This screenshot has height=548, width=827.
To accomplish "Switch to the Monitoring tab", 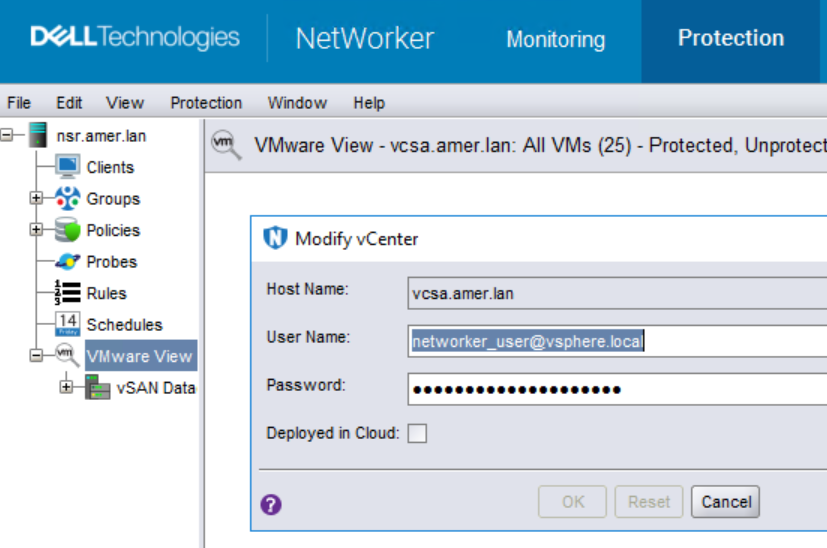I will tap(556, 40).
